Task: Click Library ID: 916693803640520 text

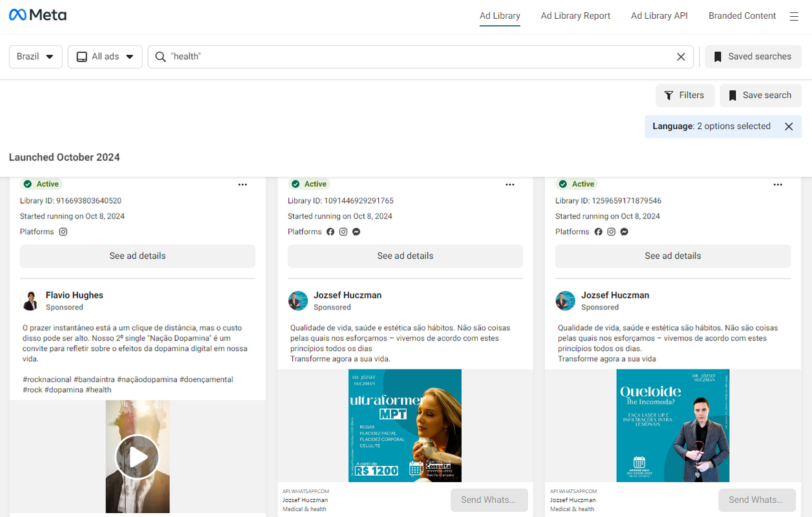Action: click(70, 201)
